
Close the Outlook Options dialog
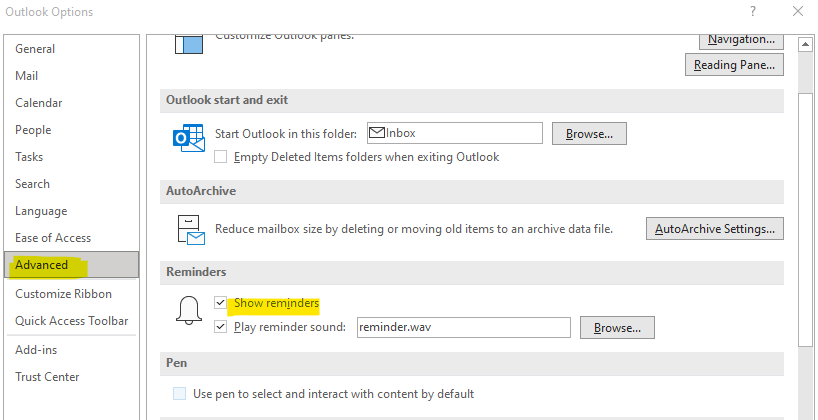click(x=798, y=11)
